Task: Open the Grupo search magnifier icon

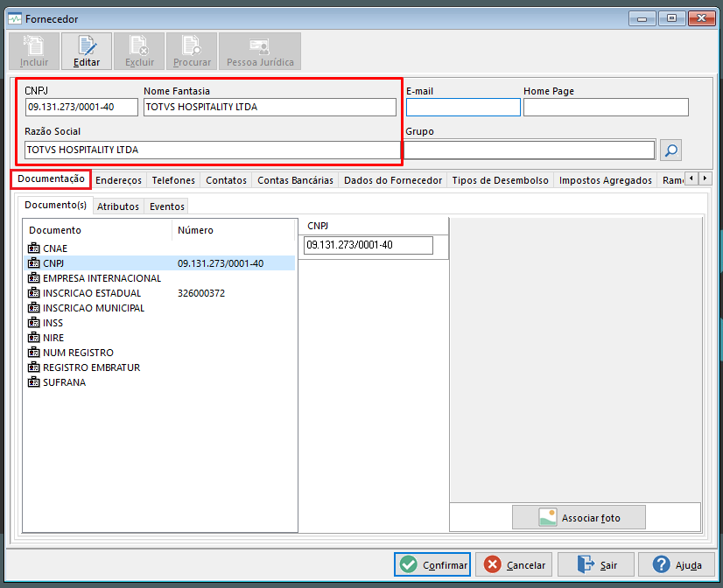Action: [670, 150]
